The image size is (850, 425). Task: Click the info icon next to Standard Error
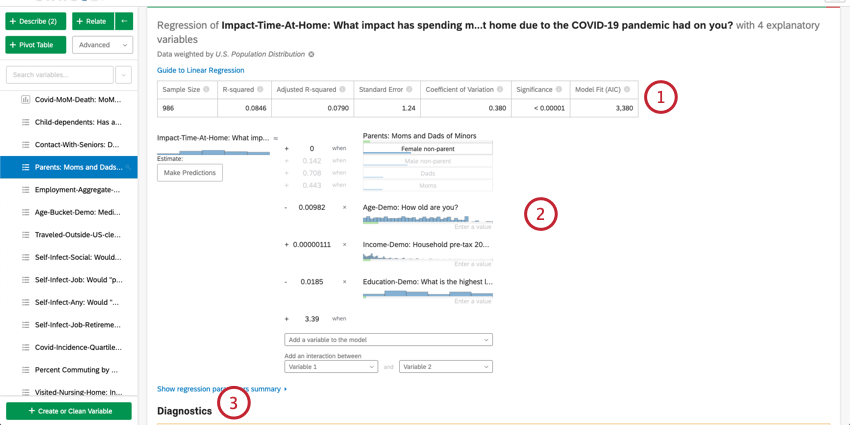click(x=409, y=89)
